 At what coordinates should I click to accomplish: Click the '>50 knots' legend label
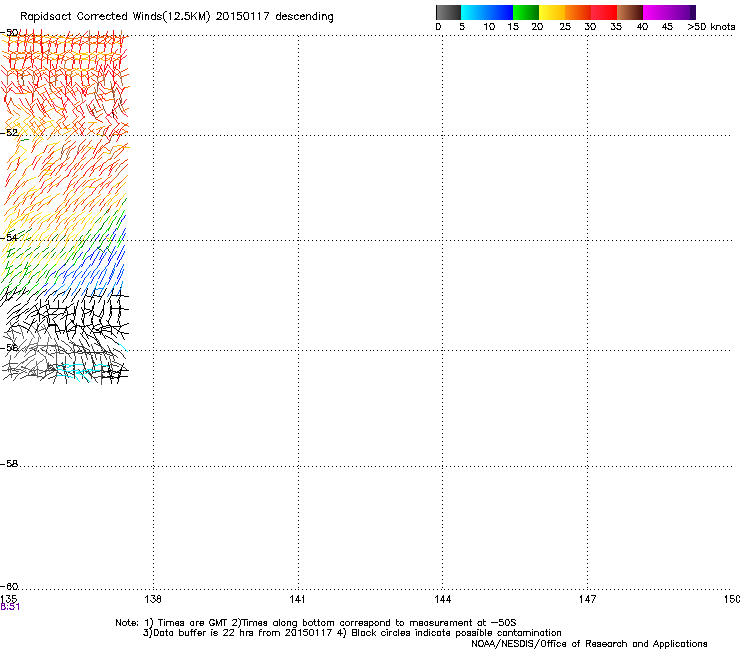click(711, 27)
